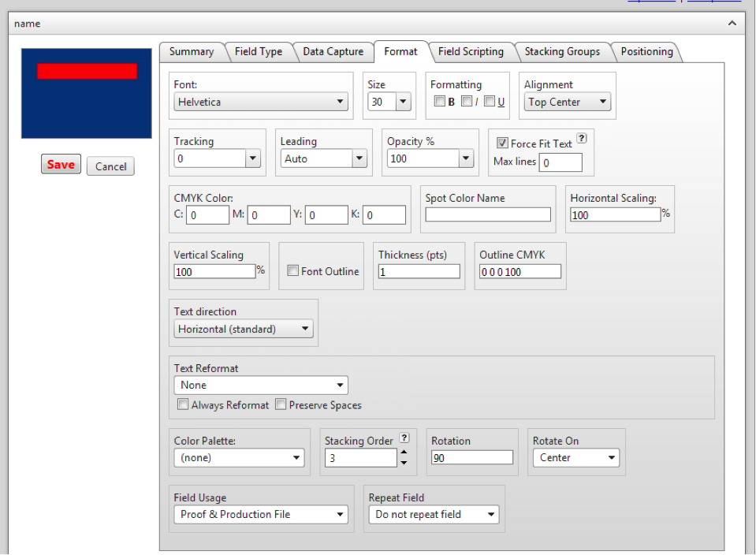Viewport: 756px width, 555px height.
Task: Open Stacking Order help icon
Action: [x=404, y=438]
